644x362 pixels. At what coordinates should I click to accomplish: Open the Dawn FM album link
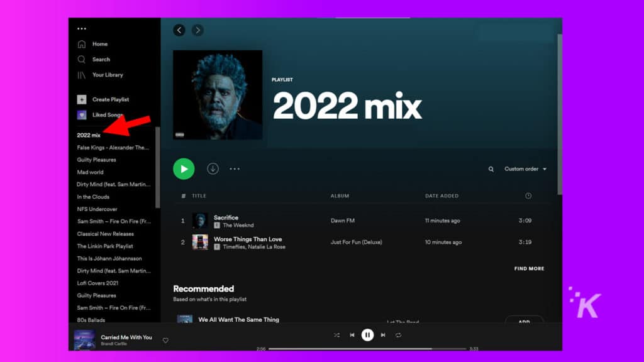pyautogui.click(x=343, y=221)
